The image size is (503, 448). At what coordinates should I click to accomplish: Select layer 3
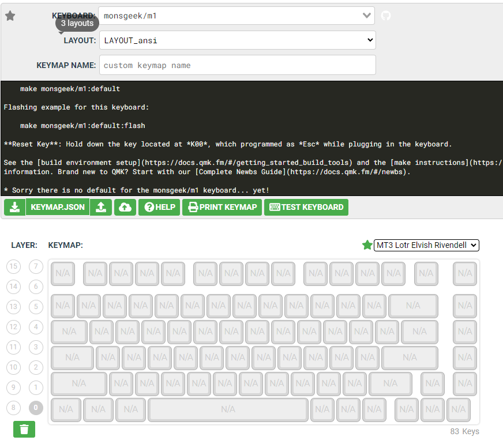coord(36,347)
